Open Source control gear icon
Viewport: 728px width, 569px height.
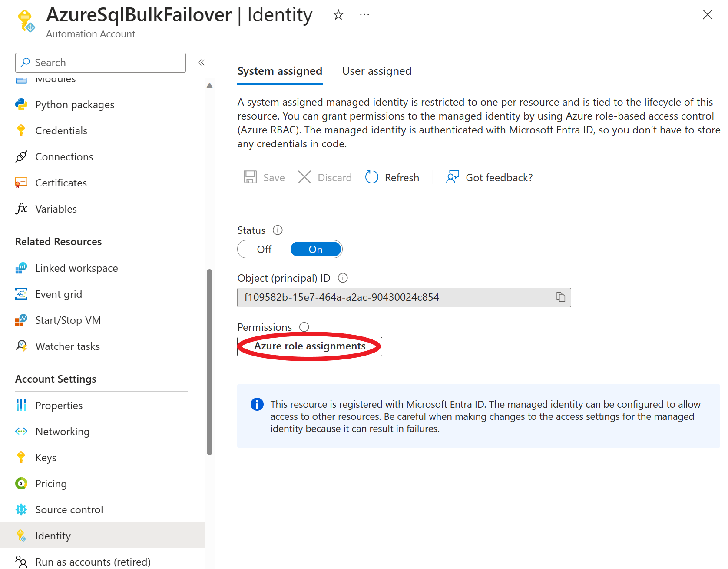[21, 510]
